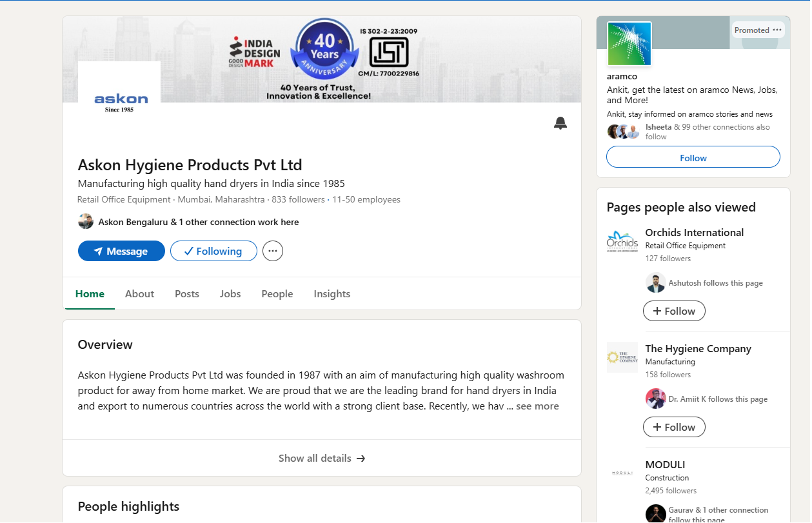Screen dimensions: 812x523
Task: Click the Askon Bengaluru connection avatar
Action: [x=86, y=221]
